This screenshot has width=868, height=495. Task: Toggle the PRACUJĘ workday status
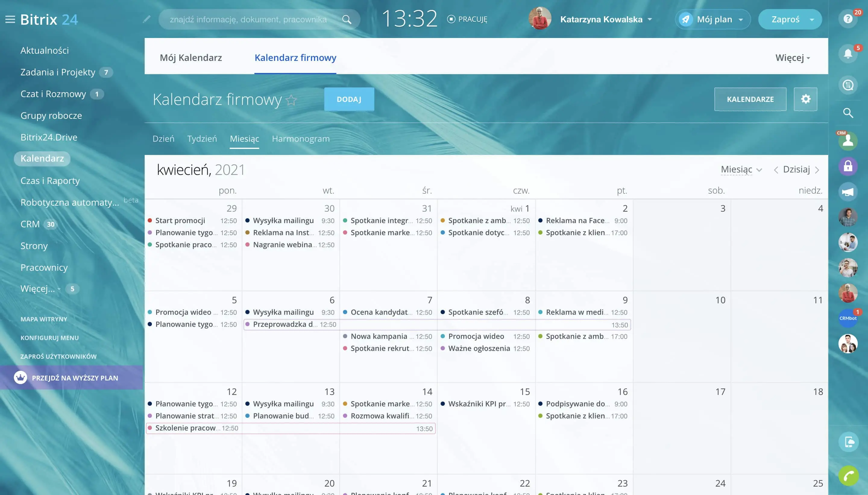[x=467, y=19]
